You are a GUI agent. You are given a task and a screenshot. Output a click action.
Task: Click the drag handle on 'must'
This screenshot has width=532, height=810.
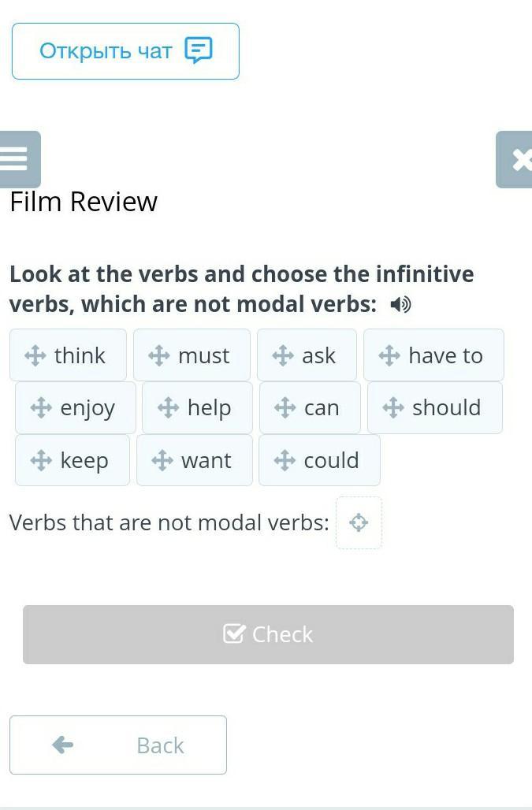159,355
